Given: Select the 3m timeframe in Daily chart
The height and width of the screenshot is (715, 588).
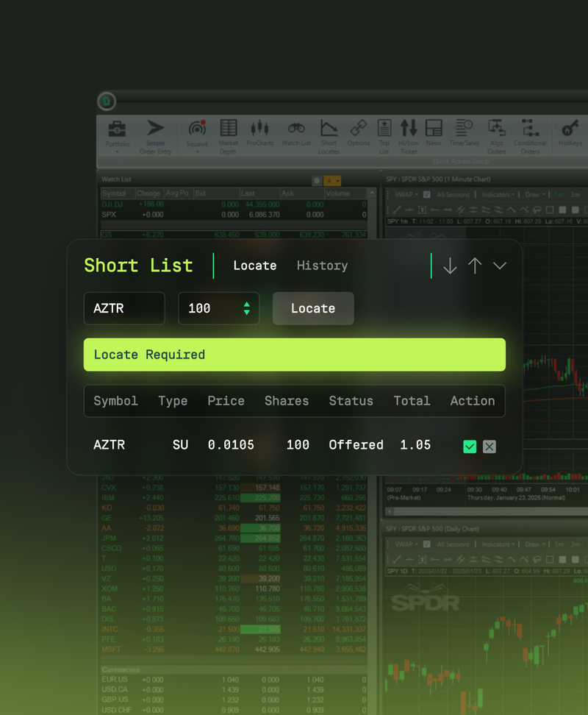Looking at the screenshot, I should click(x=576, y=544).
